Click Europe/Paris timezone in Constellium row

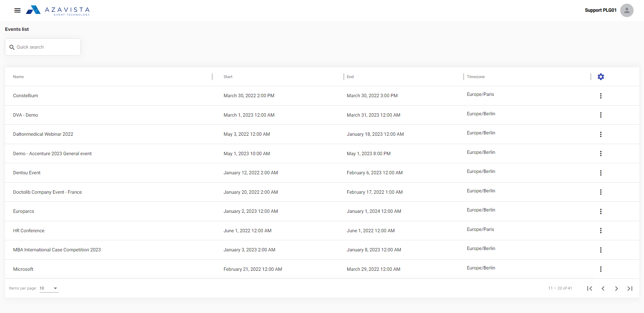[x=480, y=95]
